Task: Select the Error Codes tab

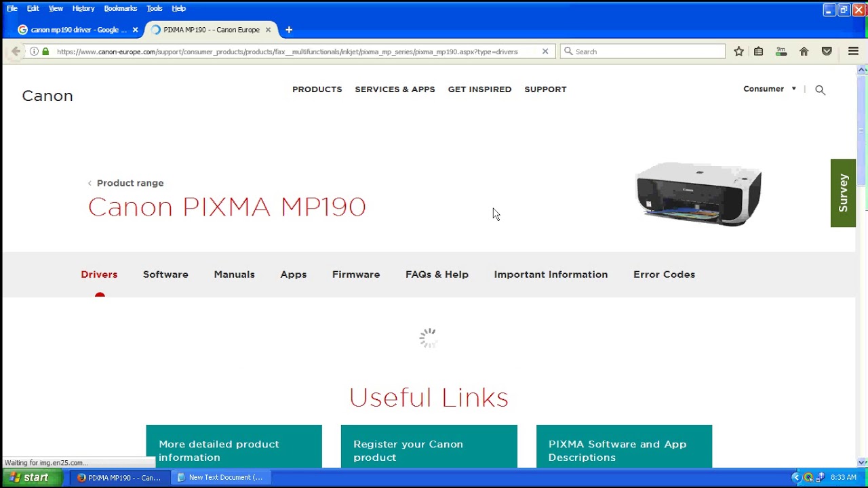Action: tap(664, 274)
